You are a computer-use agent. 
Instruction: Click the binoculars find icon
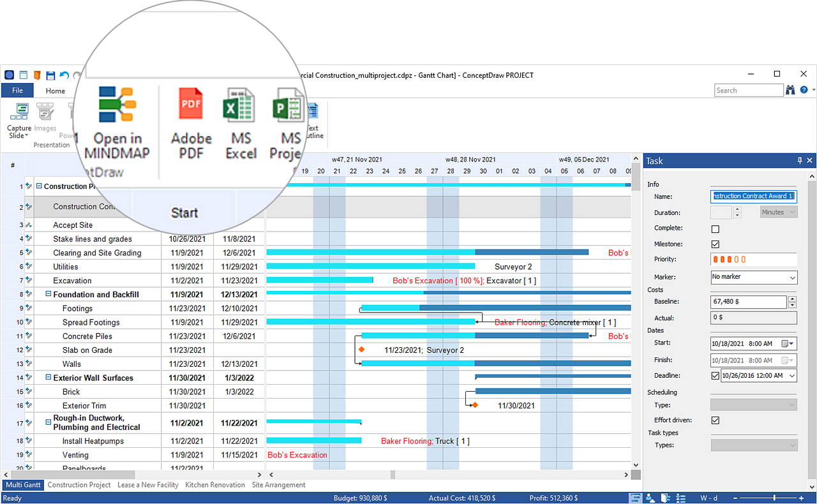(x=791, y=91)
